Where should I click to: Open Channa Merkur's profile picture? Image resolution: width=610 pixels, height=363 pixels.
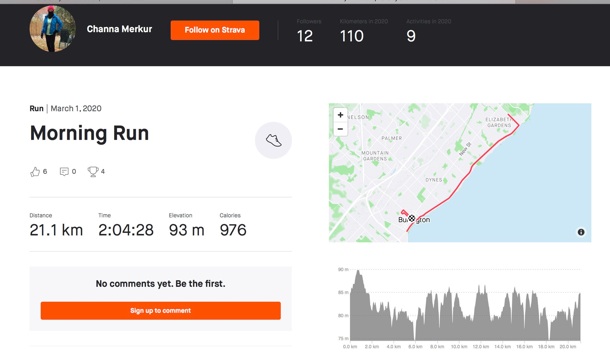[53, 29]
